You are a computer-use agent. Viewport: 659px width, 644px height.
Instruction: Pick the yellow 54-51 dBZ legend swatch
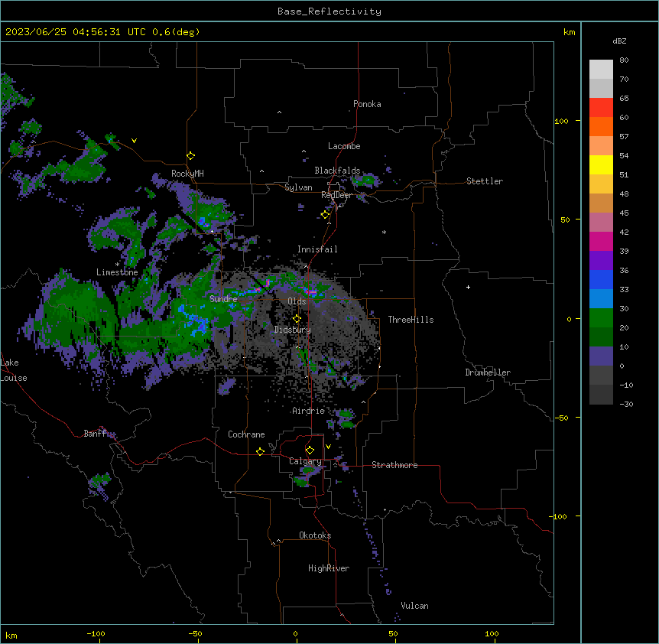(601, 164)
